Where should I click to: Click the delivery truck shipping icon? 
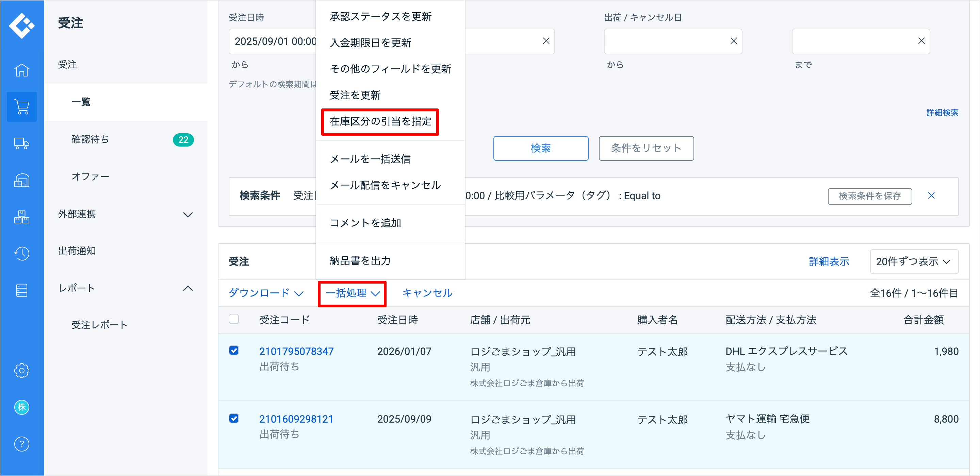tap(22, 144)
